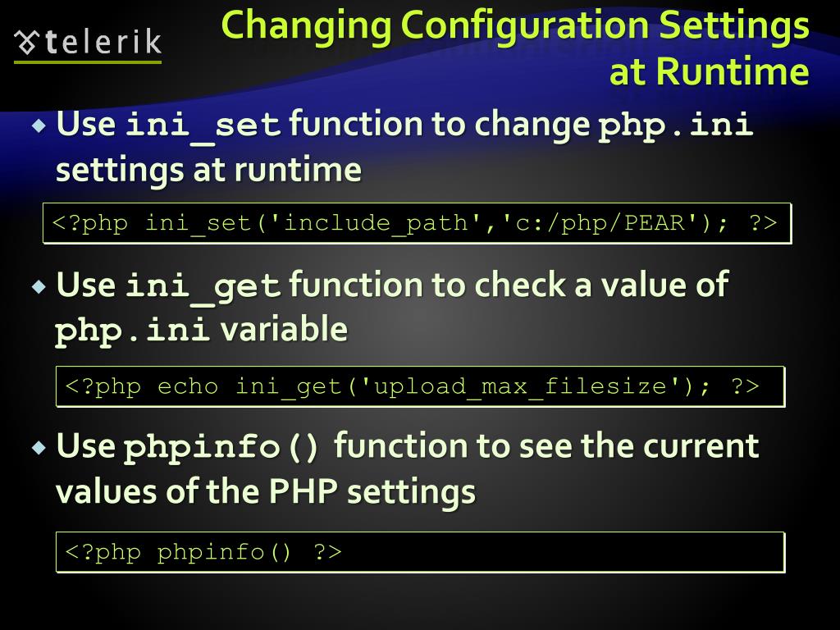Click the green underline beneath telerik logo
Viewport: 840px width, 630px height.
pos(87,62)
